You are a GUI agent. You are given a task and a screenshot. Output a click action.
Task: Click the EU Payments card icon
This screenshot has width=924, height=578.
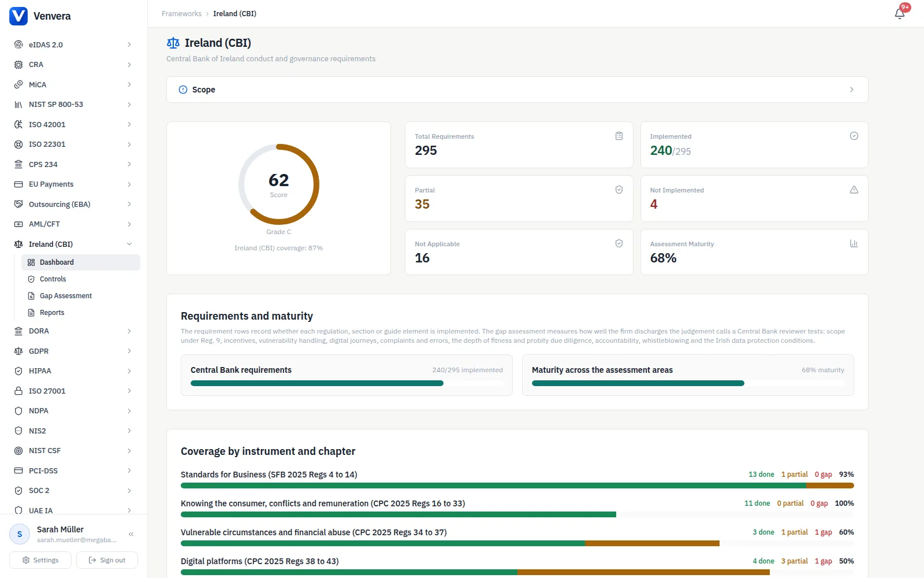(x=18, y=184)
